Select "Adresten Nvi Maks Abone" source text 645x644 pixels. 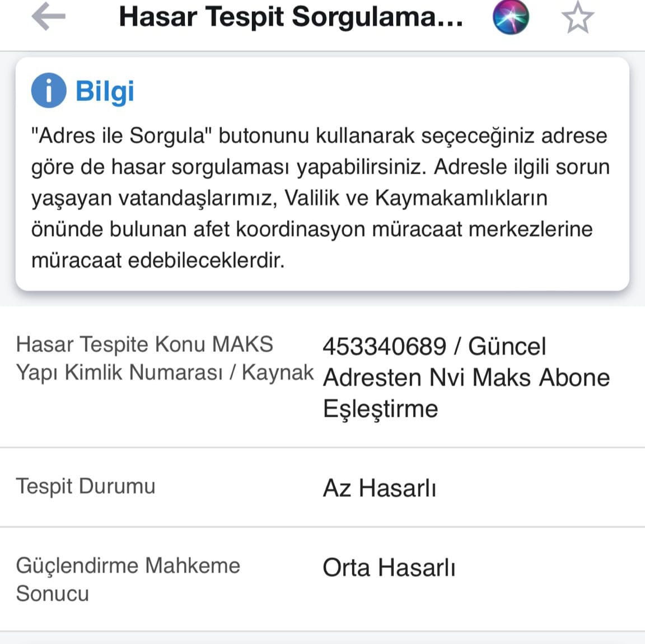point(466,377)
